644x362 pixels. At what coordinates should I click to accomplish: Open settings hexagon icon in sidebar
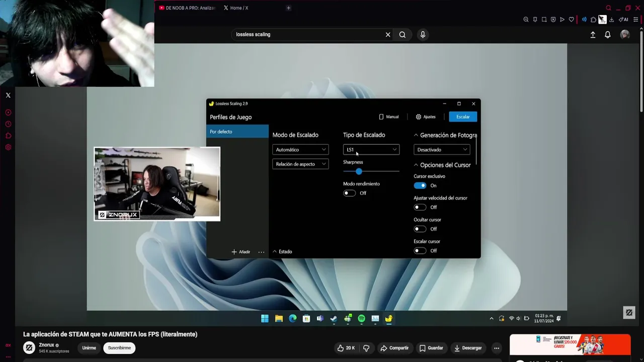[x=8, y=147]
